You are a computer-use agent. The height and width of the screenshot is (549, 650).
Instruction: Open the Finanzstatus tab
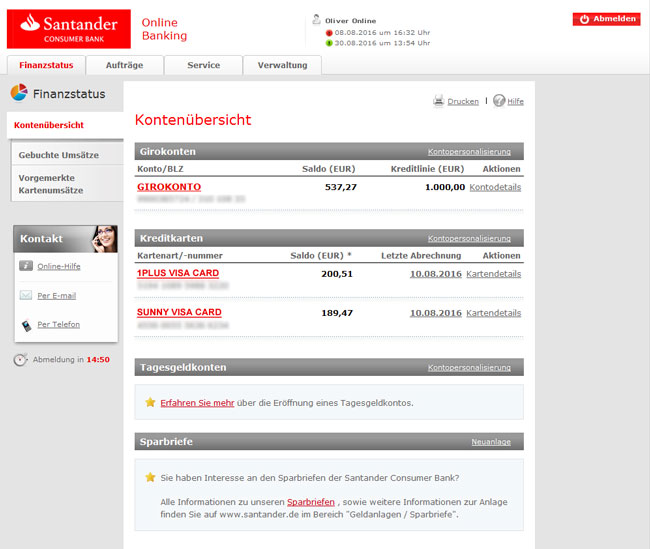coord(46,65)
